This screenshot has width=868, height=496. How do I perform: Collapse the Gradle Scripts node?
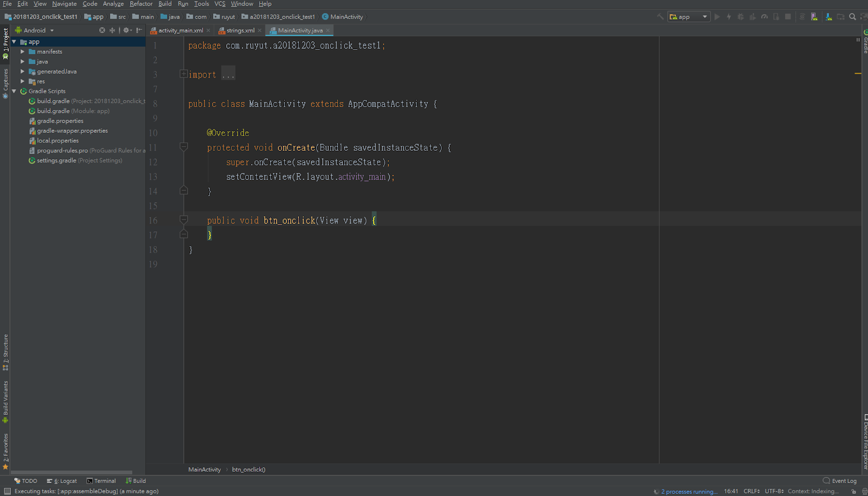(14, 91)
